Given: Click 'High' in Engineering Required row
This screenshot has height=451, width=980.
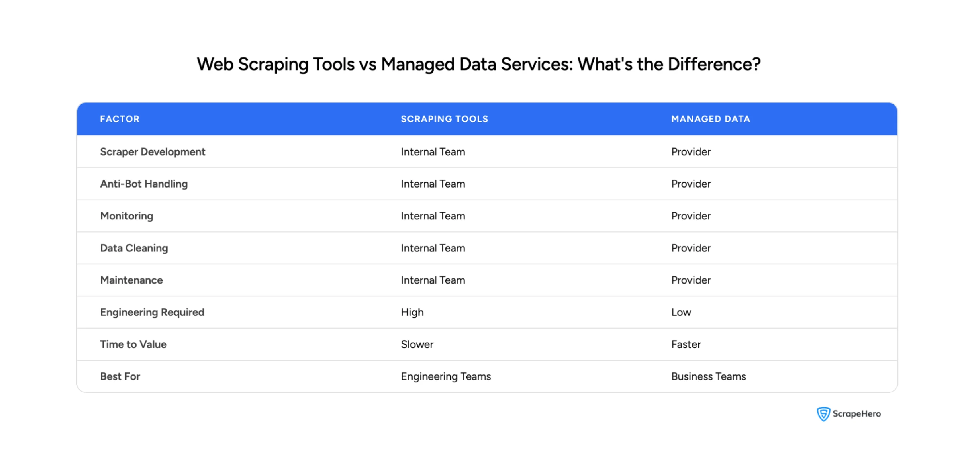Looking at the screenshot, I should pyautogui.click(x=412, y=312).
